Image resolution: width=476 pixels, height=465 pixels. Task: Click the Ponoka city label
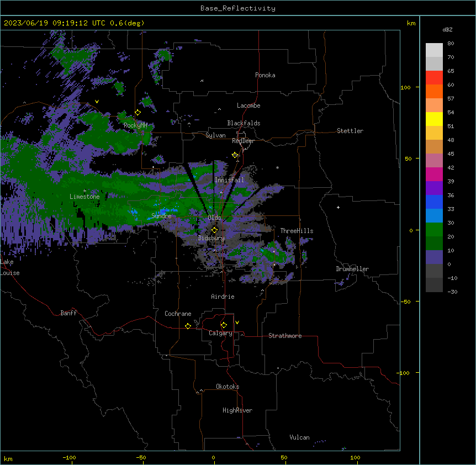tap(265, 75)
